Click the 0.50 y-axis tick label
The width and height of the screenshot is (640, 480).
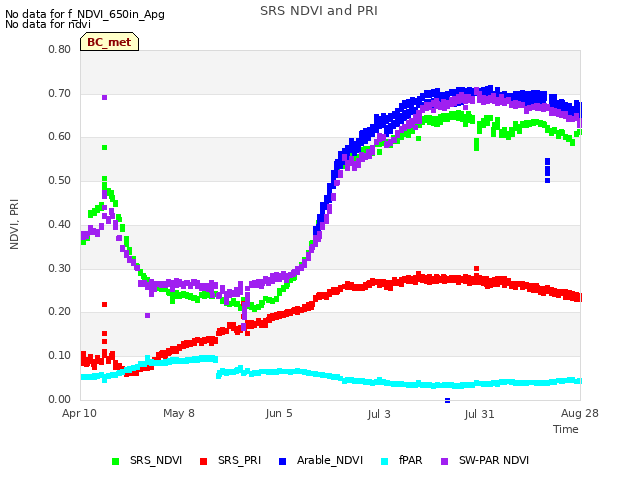60,180
